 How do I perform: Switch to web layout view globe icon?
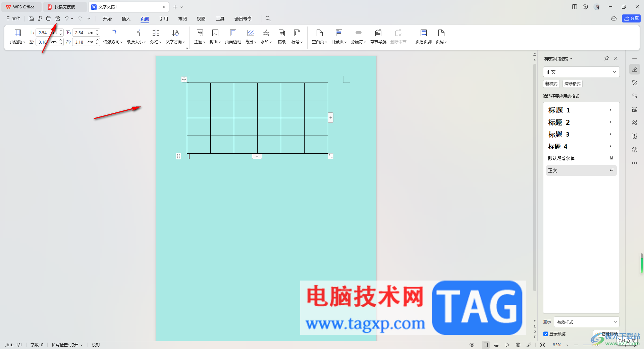click(x=518, y=345)
